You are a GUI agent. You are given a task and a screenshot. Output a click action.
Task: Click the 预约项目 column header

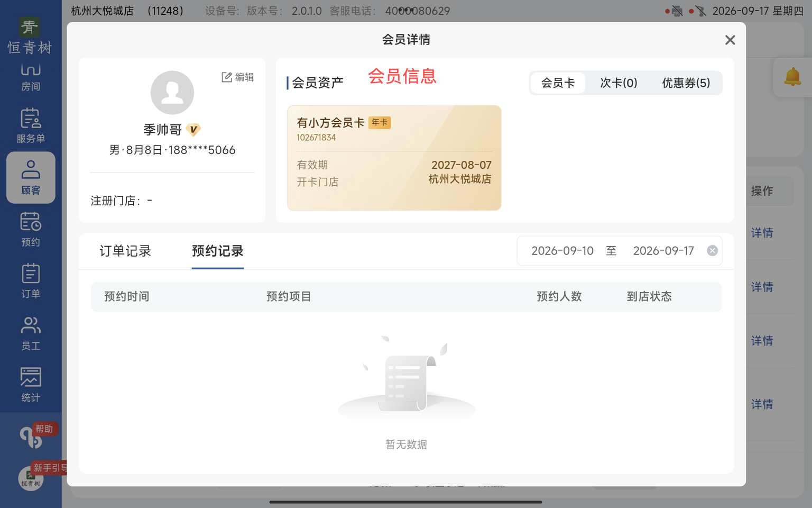(289, 296)
